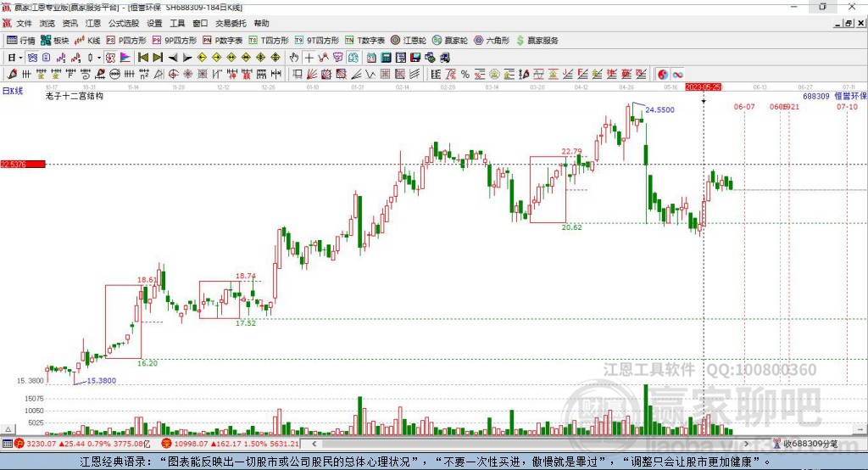Jump to first bar green icon
The height and width of the screenshot is (470, 868).
(x=142, y=58)
